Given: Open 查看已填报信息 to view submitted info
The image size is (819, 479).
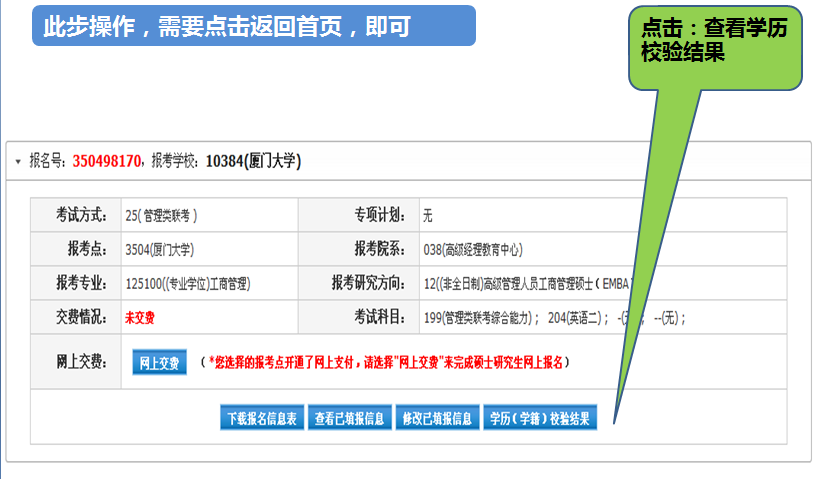Looking at the screenshot, I should 349,418.
